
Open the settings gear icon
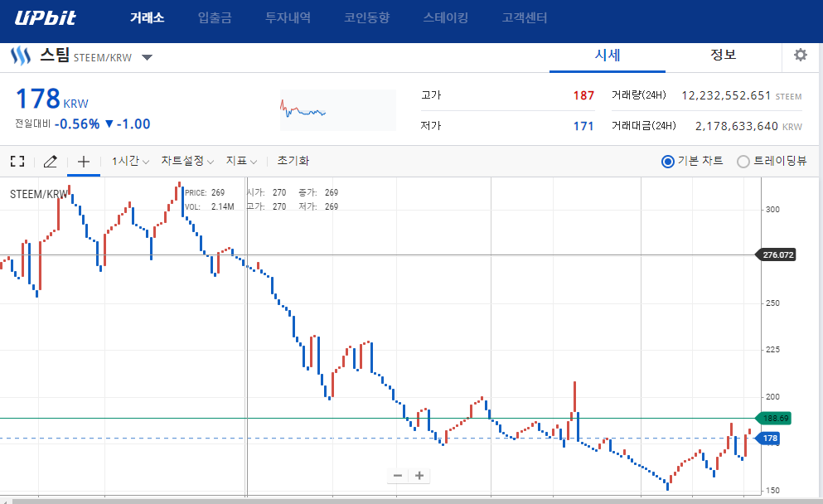[801, 55]
